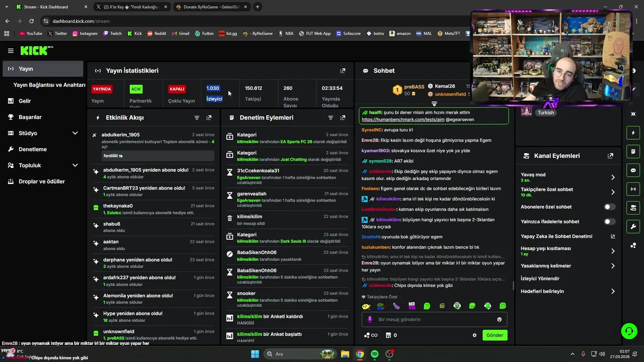
Task: Open Denetleme in the sidebar
Action: coord(33,149)
